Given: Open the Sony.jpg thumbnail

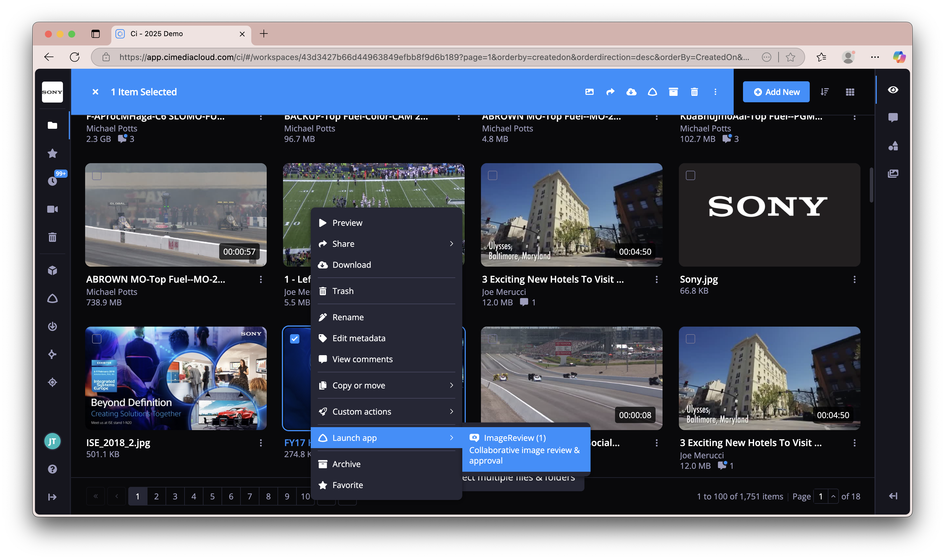Looking at the screenshot, I should pyautogui.click(x=769, y=215).
